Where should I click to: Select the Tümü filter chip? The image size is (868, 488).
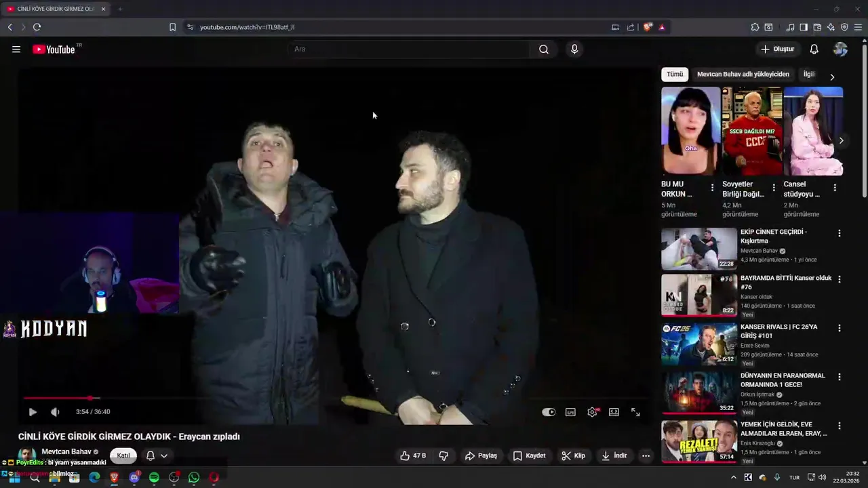[x=675, y=75]
